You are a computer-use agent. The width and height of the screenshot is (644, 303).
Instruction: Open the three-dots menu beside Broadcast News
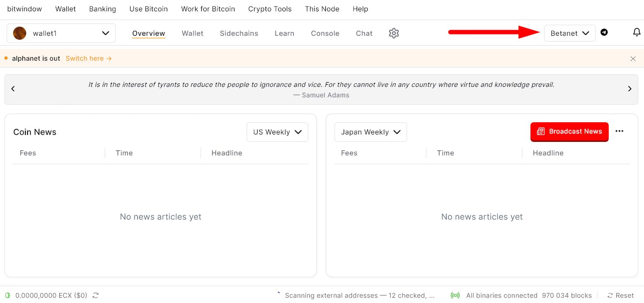619,131
